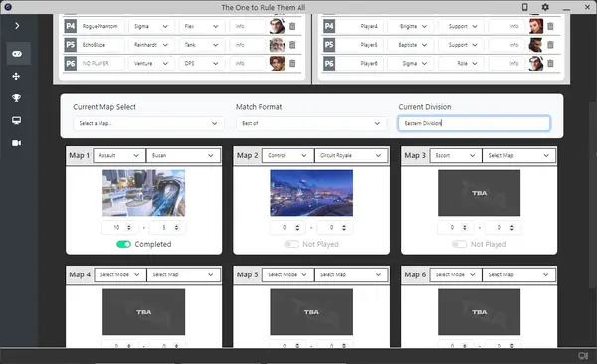Open Map 6 Select Map dropdown
Viewport: 597px width, 364px height.
[519, 274]
